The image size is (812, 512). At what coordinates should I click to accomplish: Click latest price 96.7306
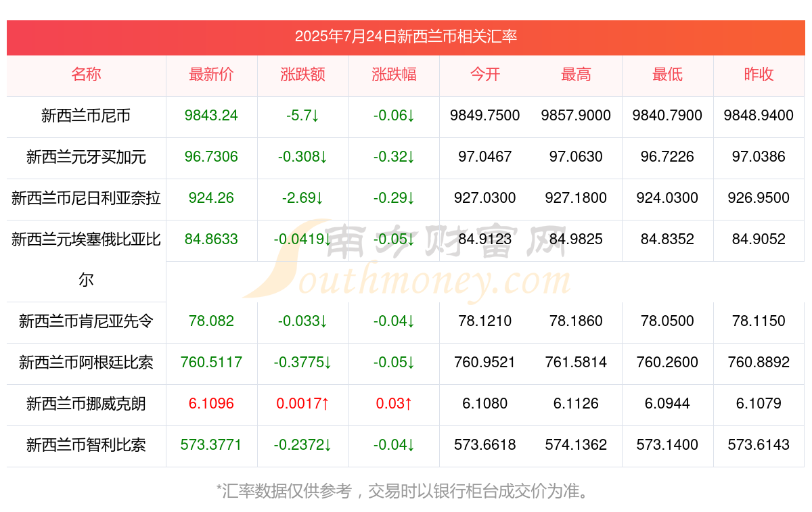(211, 157)
